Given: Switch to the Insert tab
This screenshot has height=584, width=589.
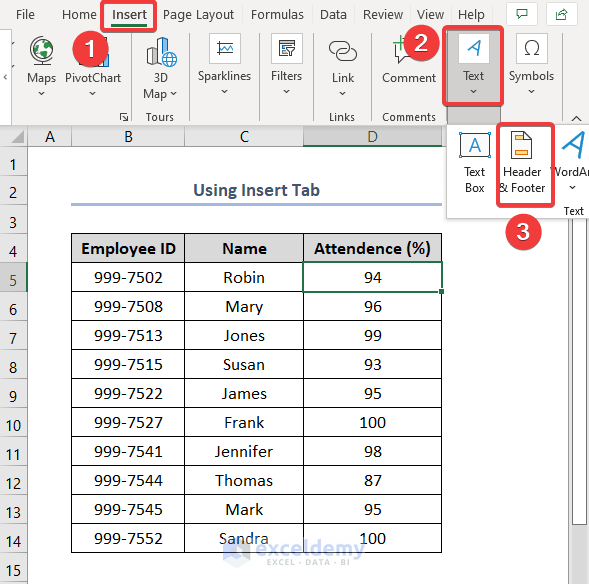Looking at the screenshot, I should click(129, 15).
